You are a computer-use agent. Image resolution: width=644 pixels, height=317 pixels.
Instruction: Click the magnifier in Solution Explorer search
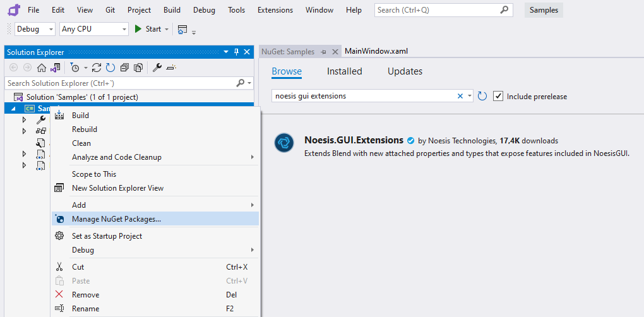pos(241,83)
